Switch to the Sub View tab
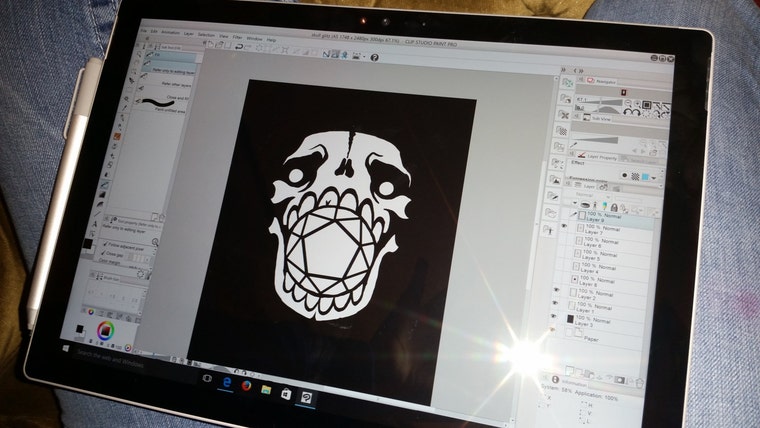This screenshot has width=760, height=428. pyautogui.click(x=597, y=118)
